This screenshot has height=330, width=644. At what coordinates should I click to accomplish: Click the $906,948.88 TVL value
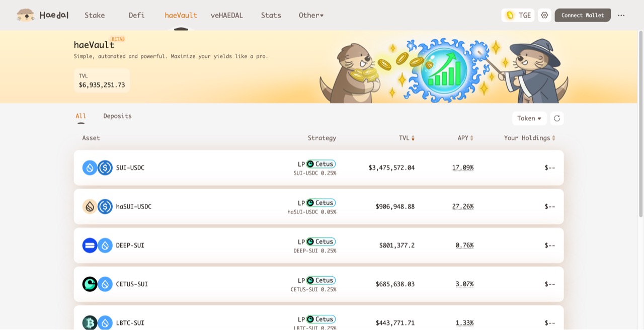[x=395, y=206]
